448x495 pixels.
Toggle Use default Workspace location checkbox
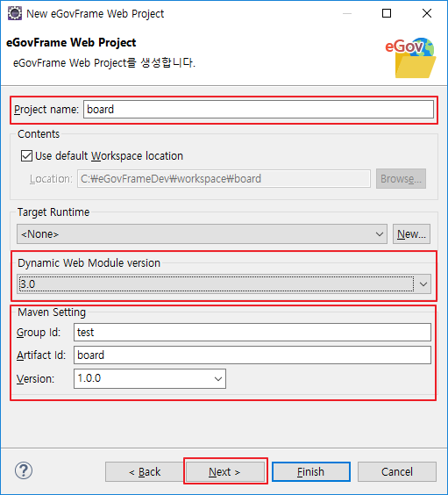point(26,156)
